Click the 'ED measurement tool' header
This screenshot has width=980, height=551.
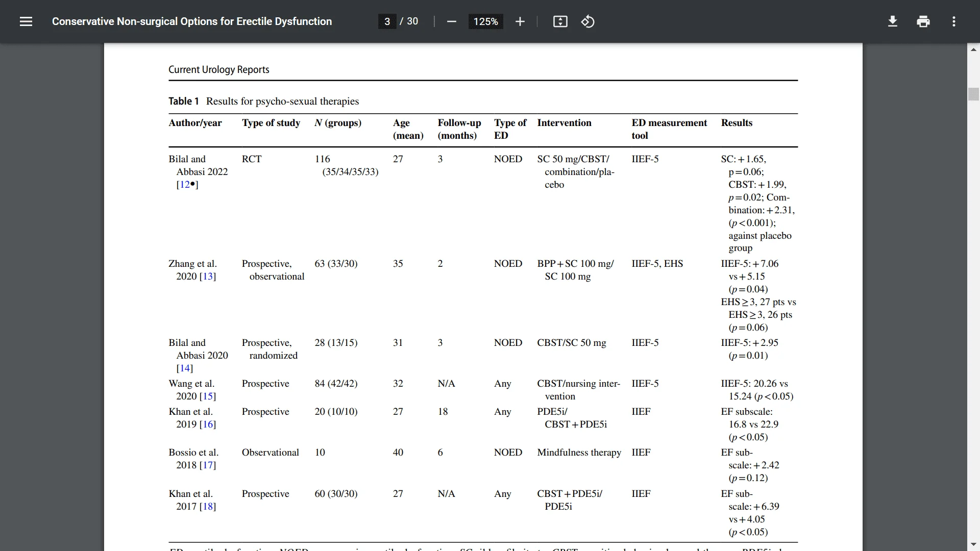coord(669,129)
